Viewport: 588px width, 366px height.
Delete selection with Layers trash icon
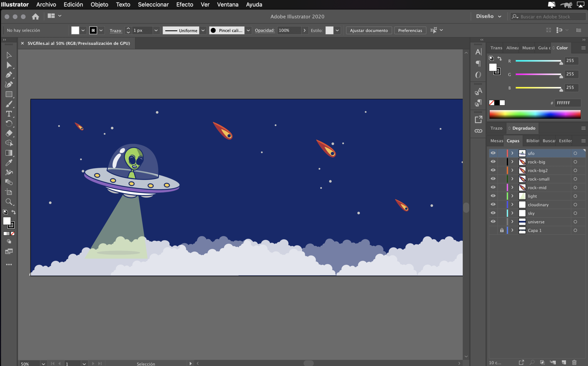pos(574,362)
